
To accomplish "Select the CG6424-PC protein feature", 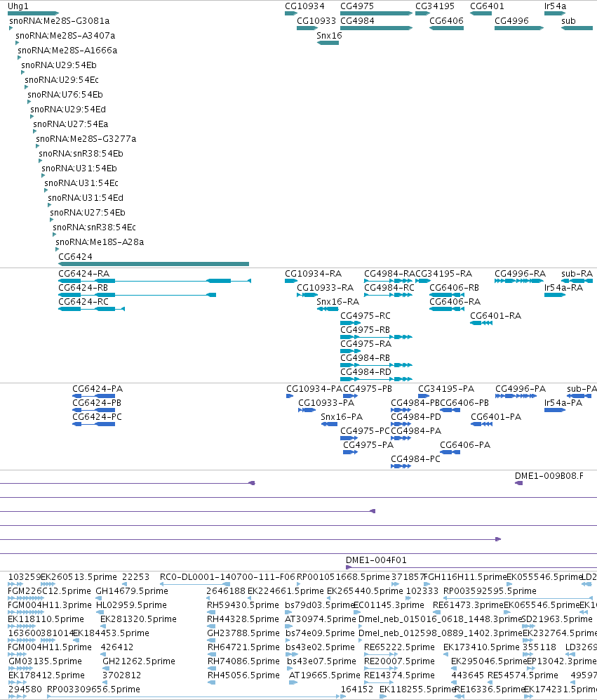I will 94,423.
